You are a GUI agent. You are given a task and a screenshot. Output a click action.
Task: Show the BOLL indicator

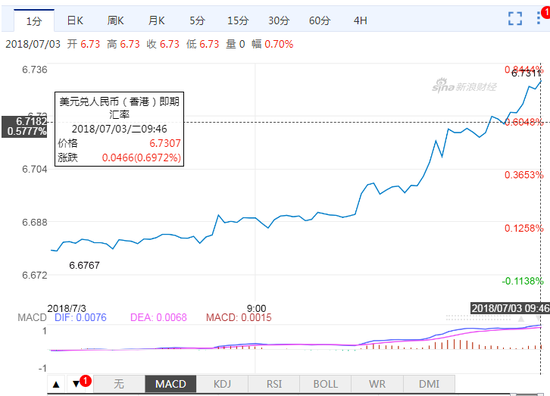click(326, 384)
